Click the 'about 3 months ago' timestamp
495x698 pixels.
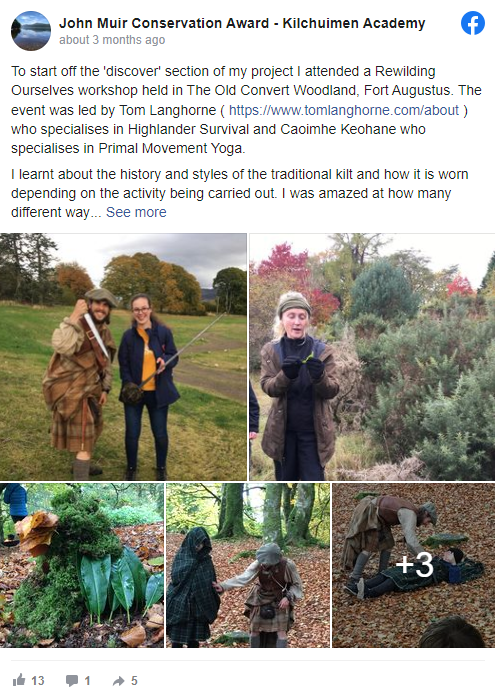112,40
